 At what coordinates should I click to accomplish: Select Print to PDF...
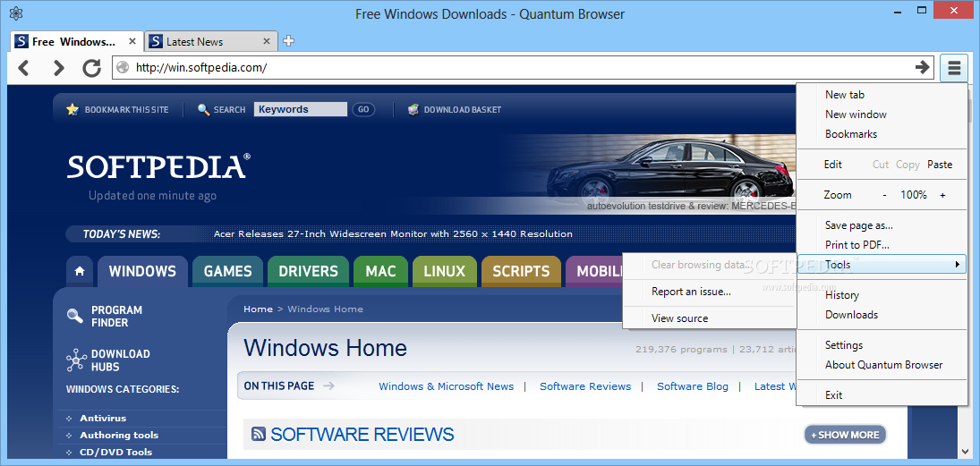[856, 245]
